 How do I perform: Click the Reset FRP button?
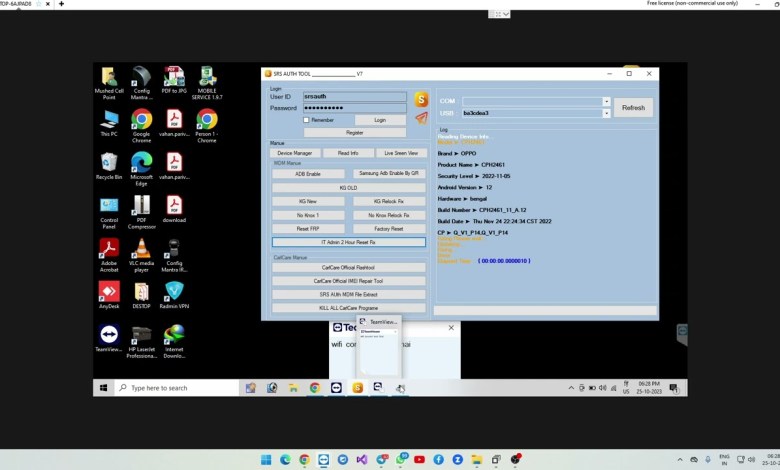coord(308,229)
